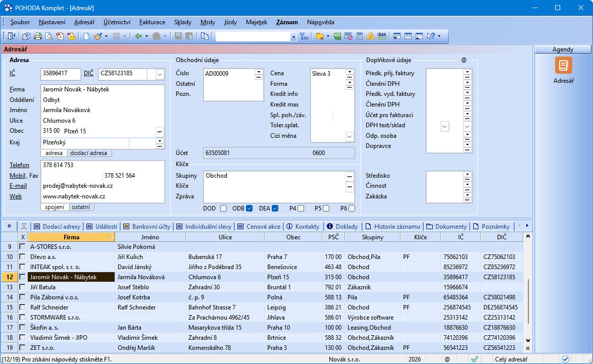Tick the row checkbox for Dřevo a.s.
The image size is (593, 364).
(22, 256)
